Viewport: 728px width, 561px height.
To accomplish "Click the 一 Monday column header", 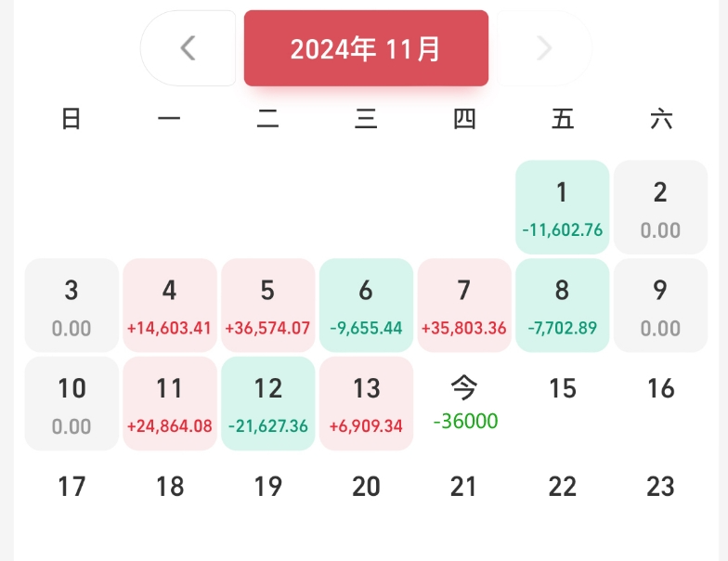I will pyautogui.click(x=169, y=119).
